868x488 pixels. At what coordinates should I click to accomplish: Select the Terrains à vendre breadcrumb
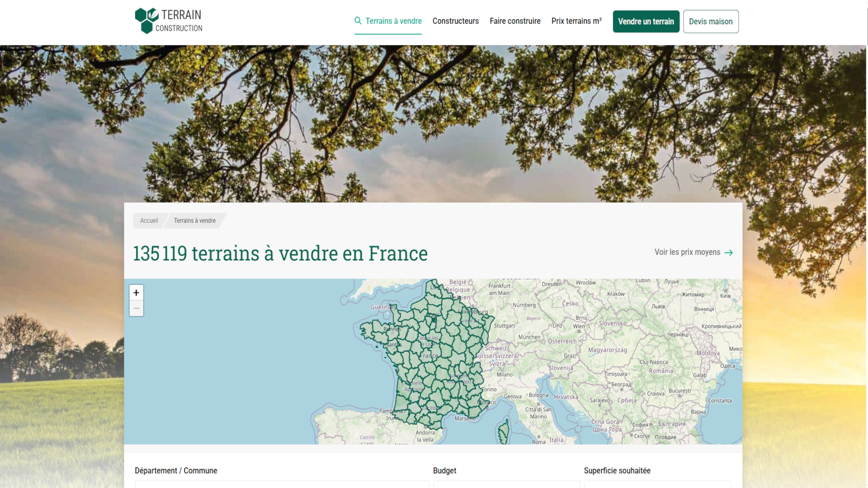tap(195, 221)
